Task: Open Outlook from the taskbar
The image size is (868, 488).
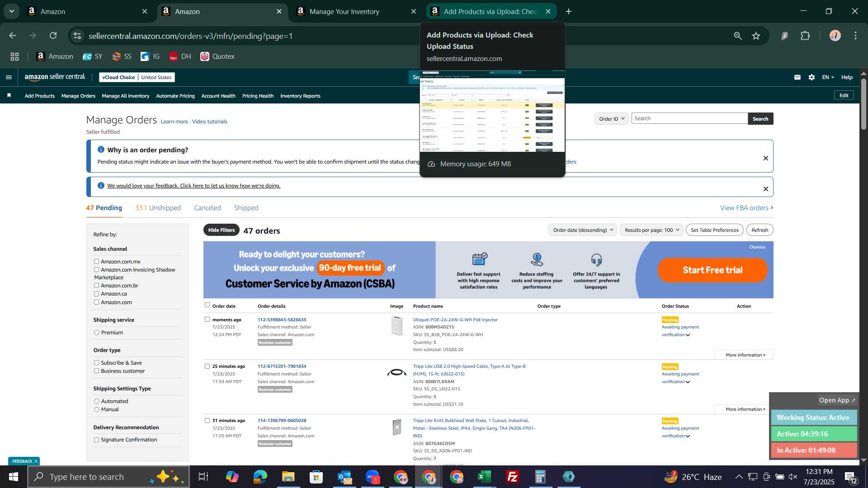Action: (344, 477)
